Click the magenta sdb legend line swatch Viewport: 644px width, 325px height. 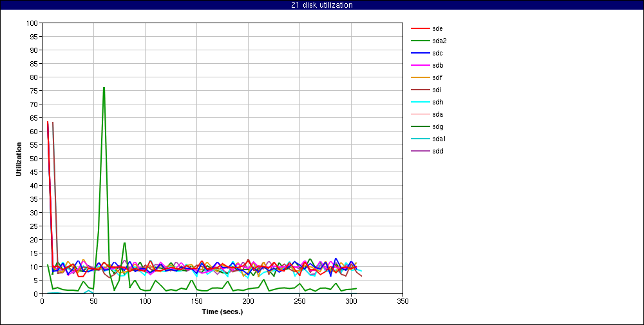pos(420,65)
